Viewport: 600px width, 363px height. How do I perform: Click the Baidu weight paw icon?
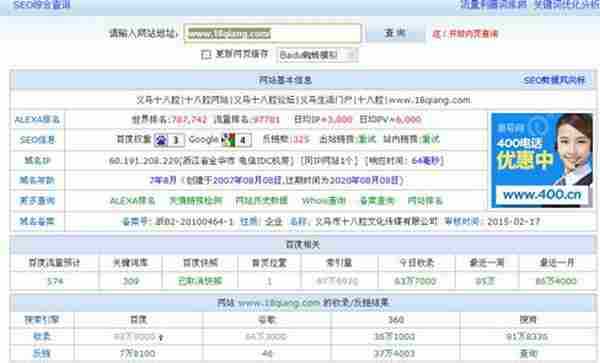[x=161, y=140]
